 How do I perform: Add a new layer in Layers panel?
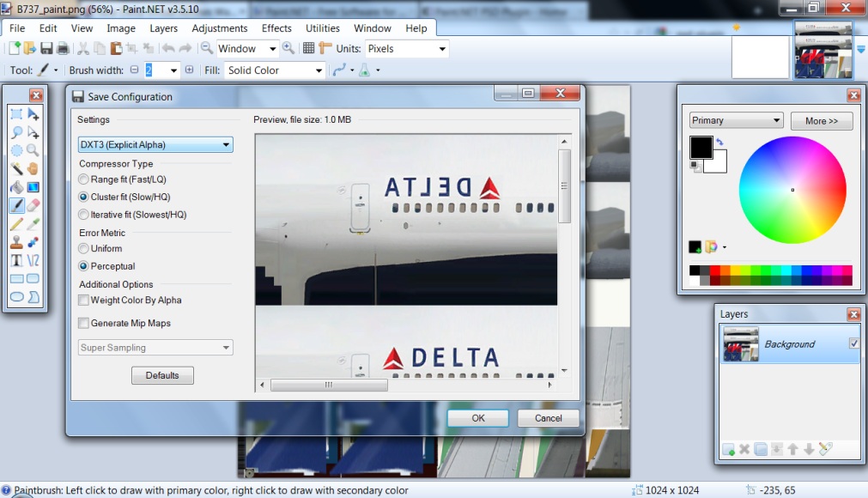729,449
